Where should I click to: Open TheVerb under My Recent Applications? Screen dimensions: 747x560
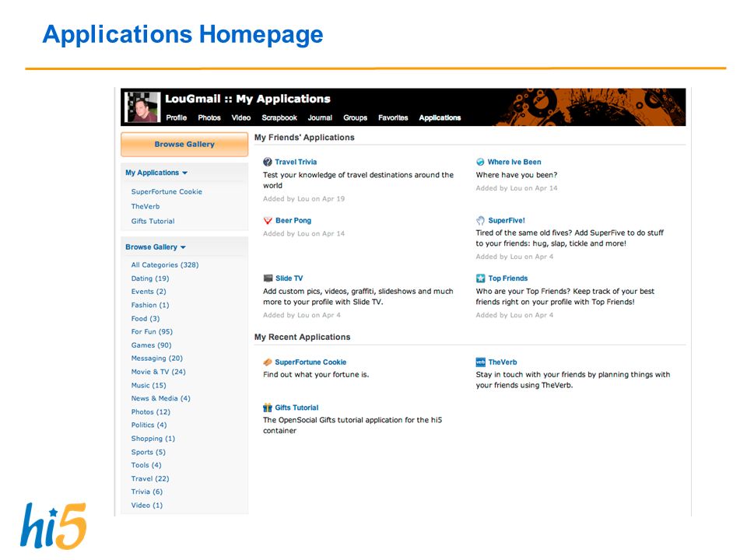[x=503, y=362]
